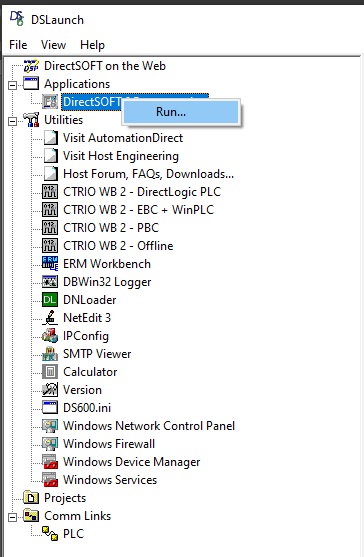Select the DBWin32 Logger text
The image size is (364, 557).
pyautogui.click(x=107, y=282)
